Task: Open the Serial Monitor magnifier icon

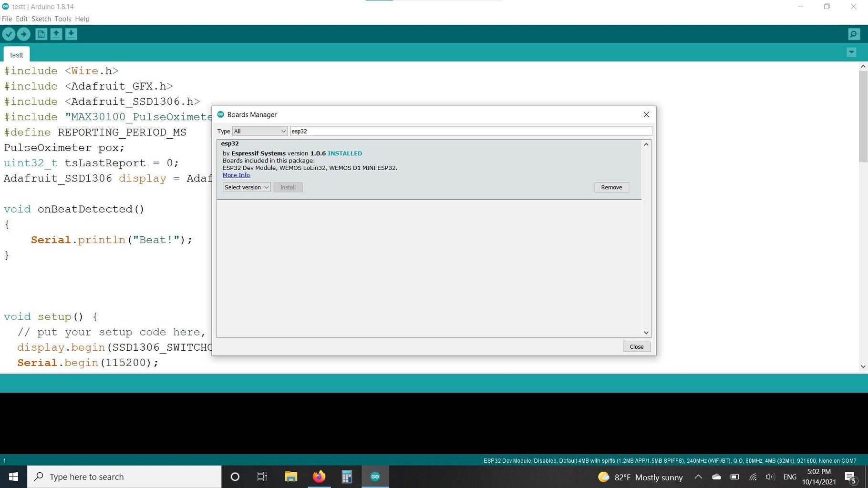Action: pyautogui.click(x=854, y=34)
